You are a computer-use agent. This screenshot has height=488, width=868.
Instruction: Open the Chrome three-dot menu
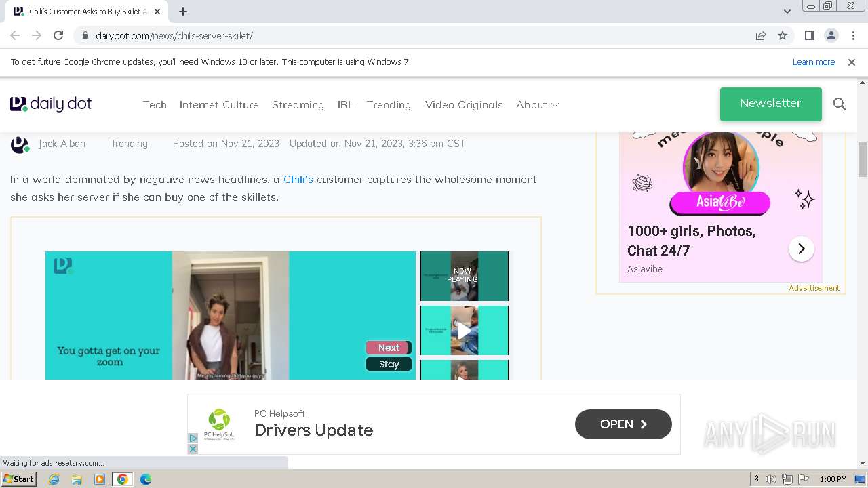click(853, 35)
